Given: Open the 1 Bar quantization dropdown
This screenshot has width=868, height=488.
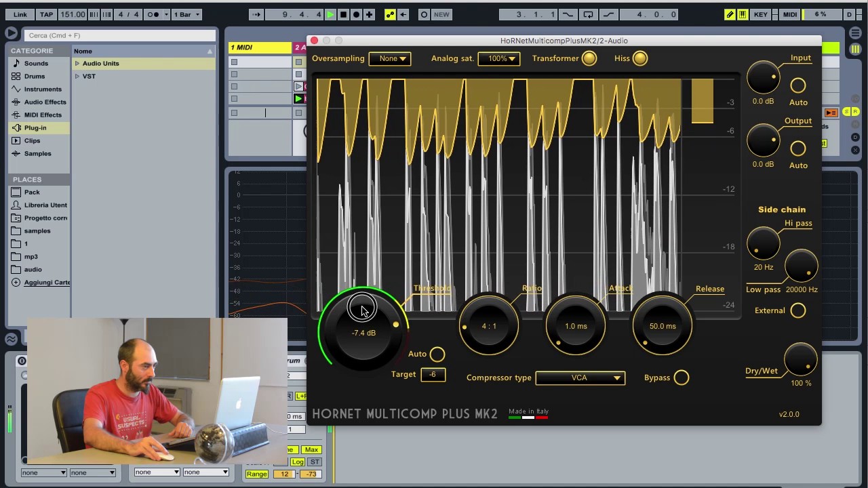Looking at the screenshot, I should click(187, 14).
